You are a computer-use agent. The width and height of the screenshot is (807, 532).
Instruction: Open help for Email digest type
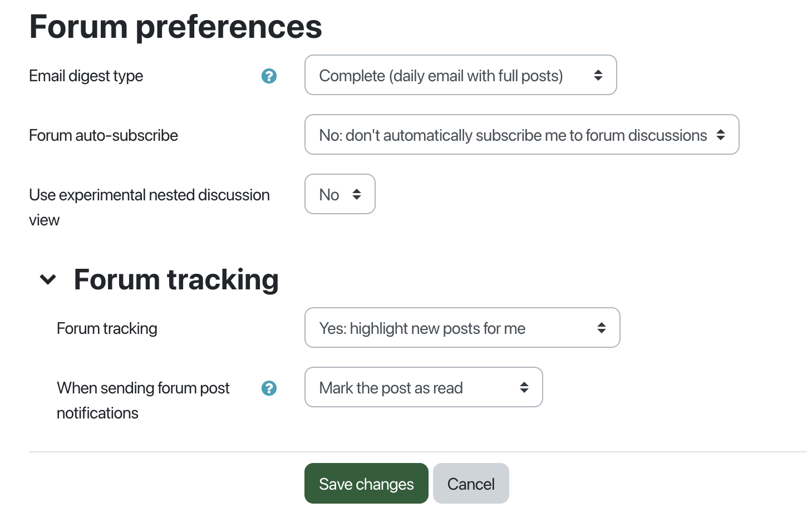tap(269, 76)
